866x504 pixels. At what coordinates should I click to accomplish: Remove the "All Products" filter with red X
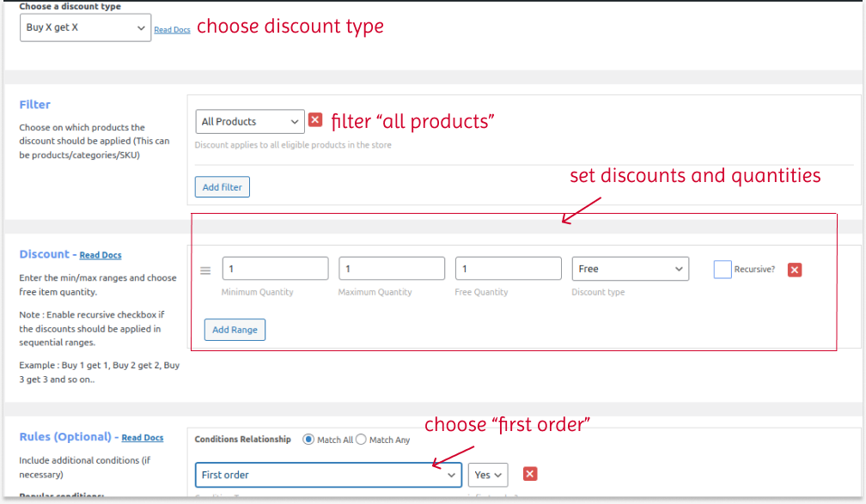pyautogui.click(x=315, y=120)
